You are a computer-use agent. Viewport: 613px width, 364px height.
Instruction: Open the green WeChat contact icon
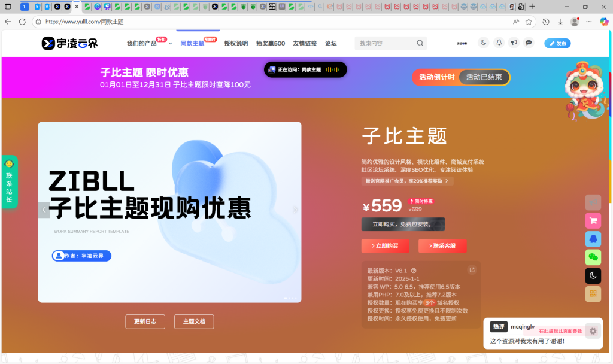(x=593, y=257)
